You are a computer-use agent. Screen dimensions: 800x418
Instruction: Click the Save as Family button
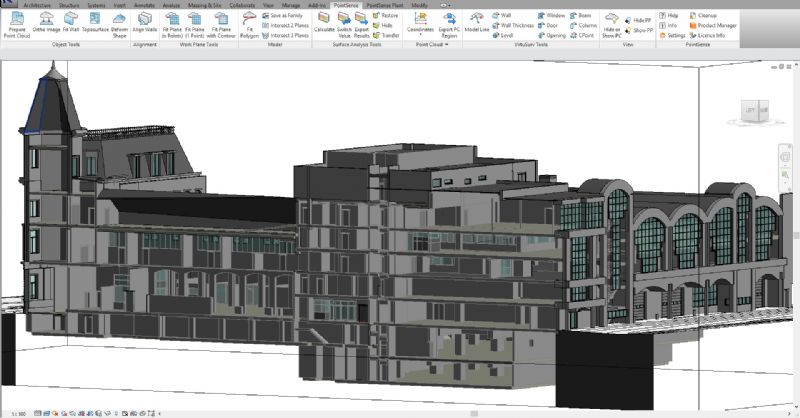(x=284, y=17)
